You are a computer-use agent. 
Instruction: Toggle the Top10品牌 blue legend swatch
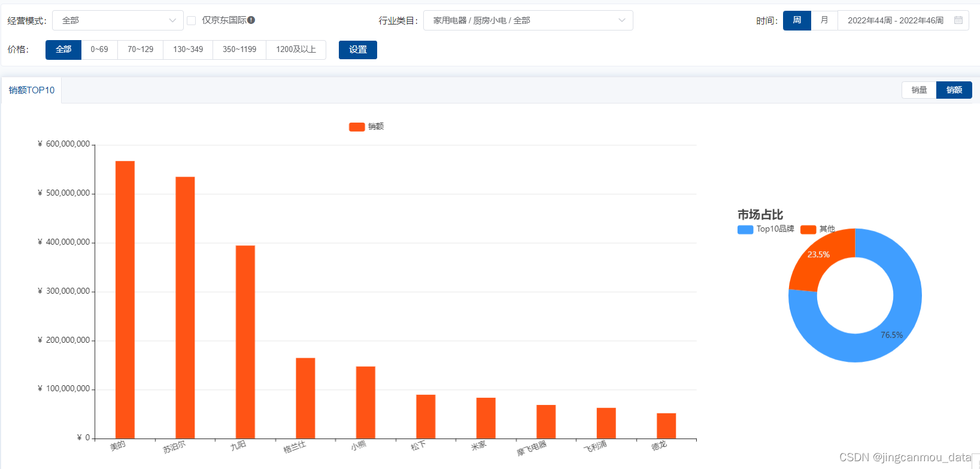745,229
